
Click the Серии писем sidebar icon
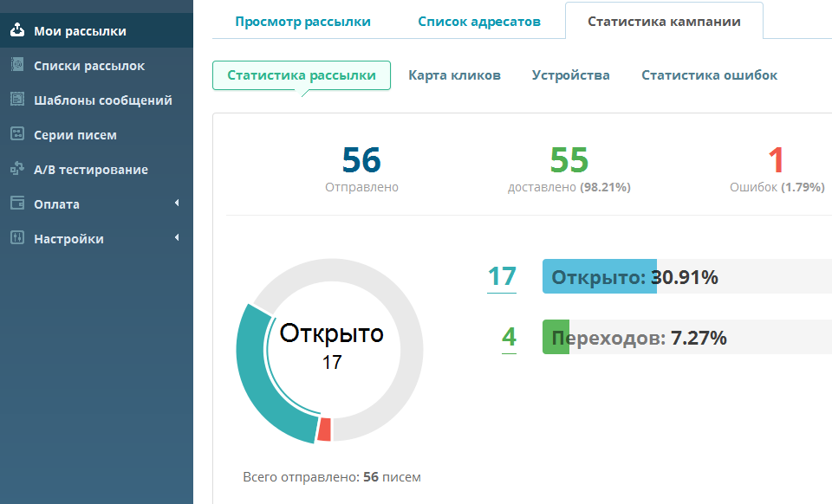(17, 133)
